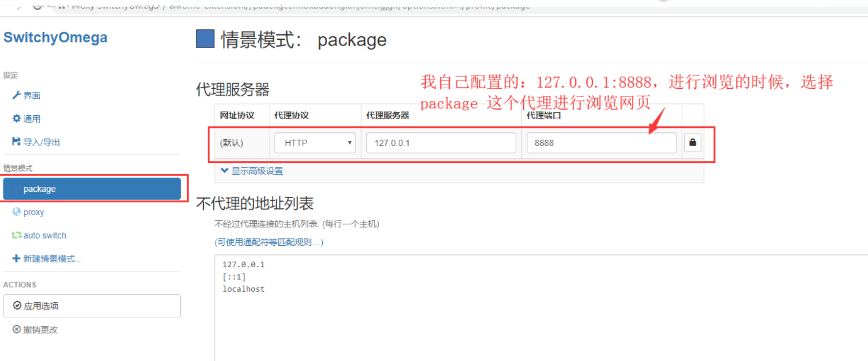
Task: Open the 通用 gear icon
Action: [x=17, y=118]
